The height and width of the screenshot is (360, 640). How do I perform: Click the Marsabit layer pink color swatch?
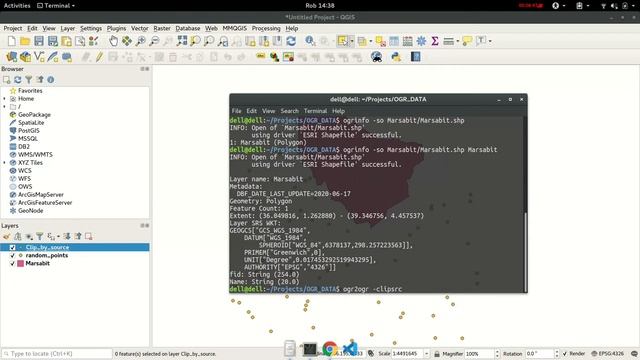(20, 264)
